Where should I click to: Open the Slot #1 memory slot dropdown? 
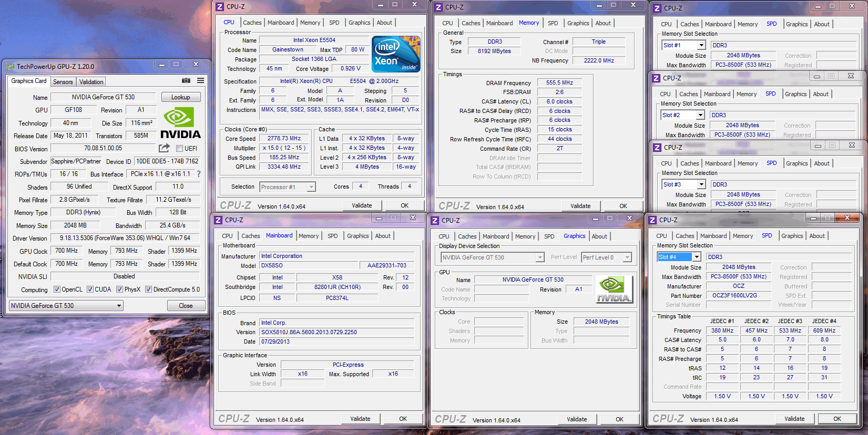[683, 45]
